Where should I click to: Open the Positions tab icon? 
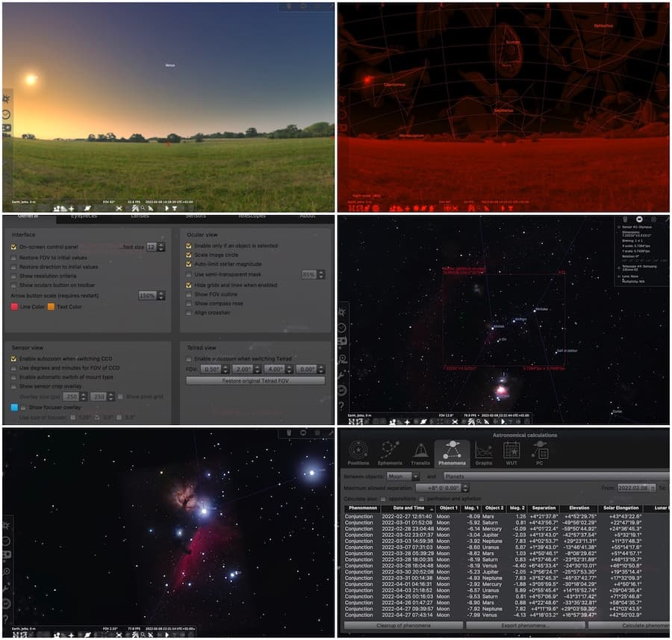click(x=358, y=453)
